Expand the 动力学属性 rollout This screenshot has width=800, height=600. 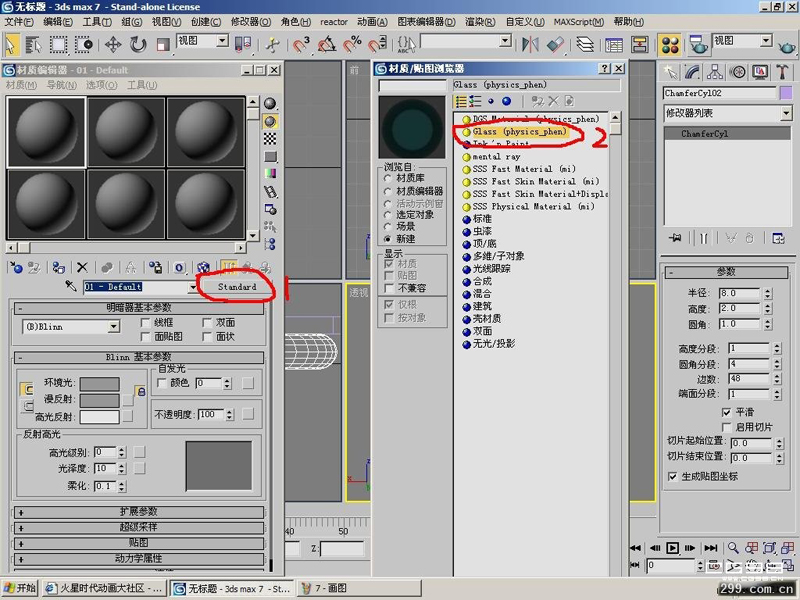138,559
